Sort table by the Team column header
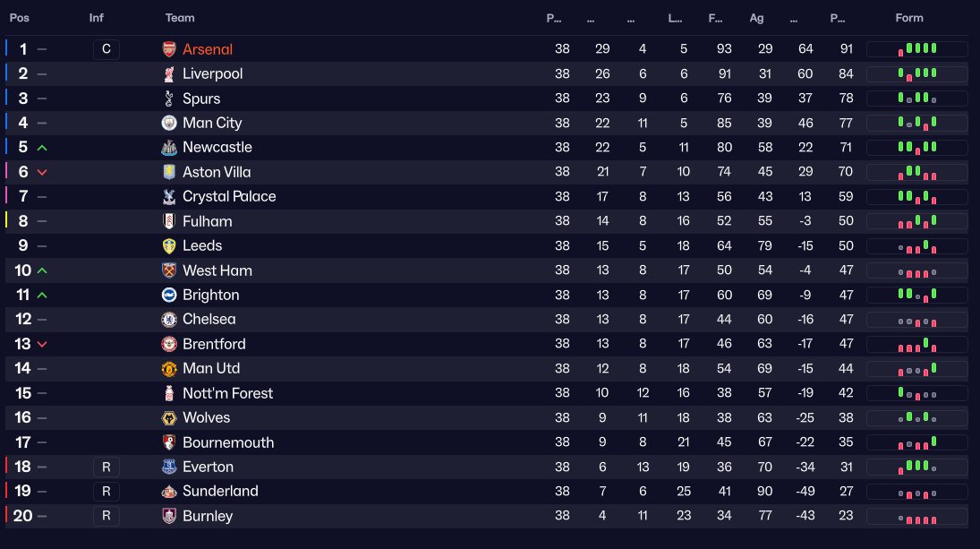 [x=180, y=18]
